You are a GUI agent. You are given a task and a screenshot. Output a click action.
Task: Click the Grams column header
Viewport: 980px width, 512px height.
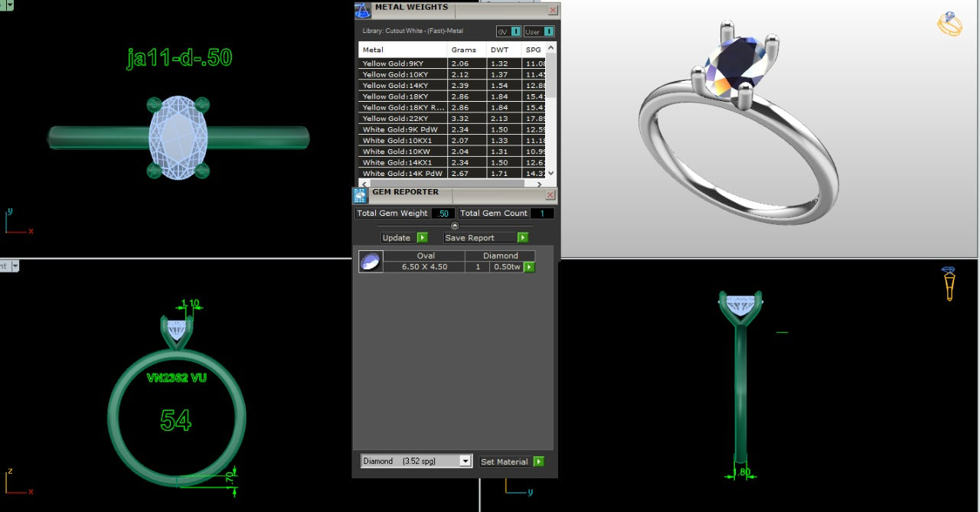pyautogui.click(x=467, y=50)
